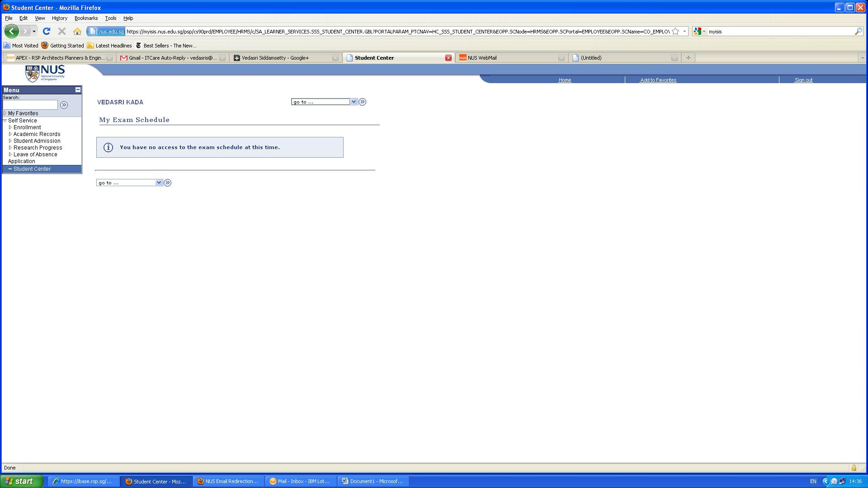Collapse the Menu panel with minus button
This screenshot has height=488, width=868.
click(x=78, y=90)
